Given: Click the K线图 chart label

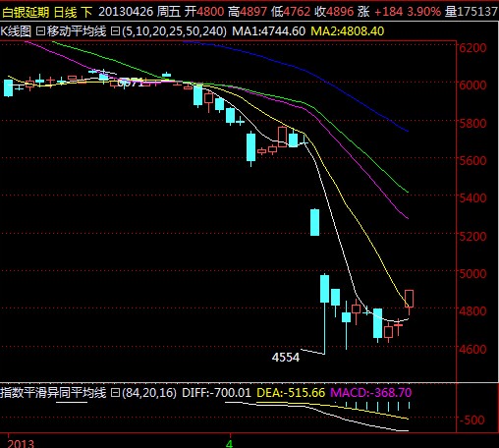Looking at the screenshot, I should (x=16, y=31).
